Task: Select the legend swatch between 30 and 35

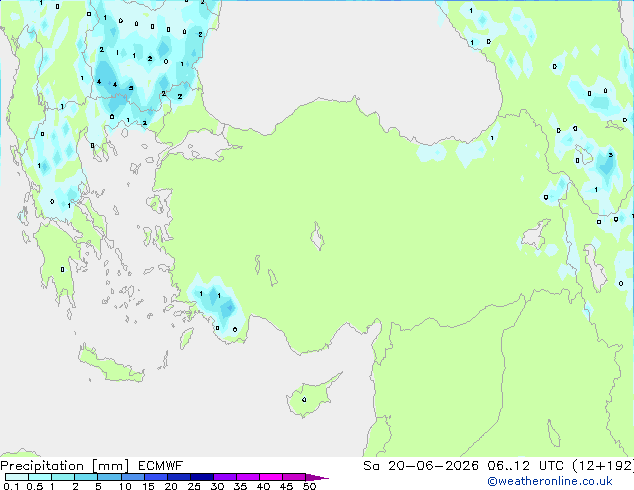Action: point(225,477)
